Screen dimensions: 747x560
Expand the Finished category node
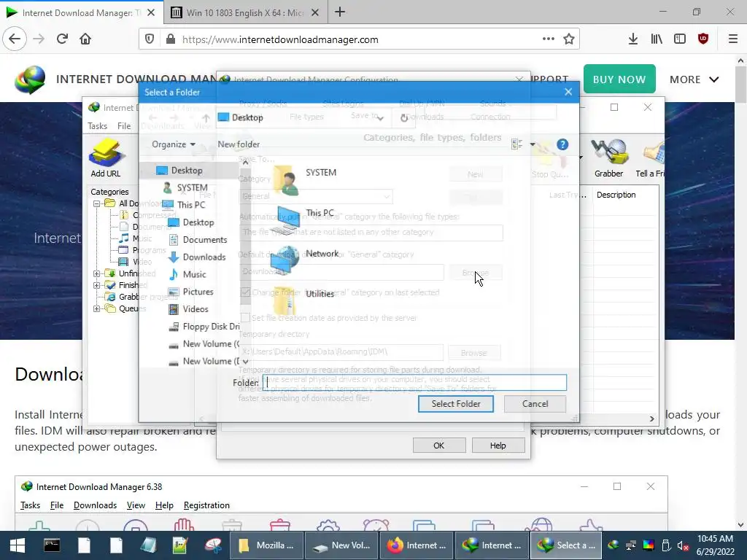point(97,285)
